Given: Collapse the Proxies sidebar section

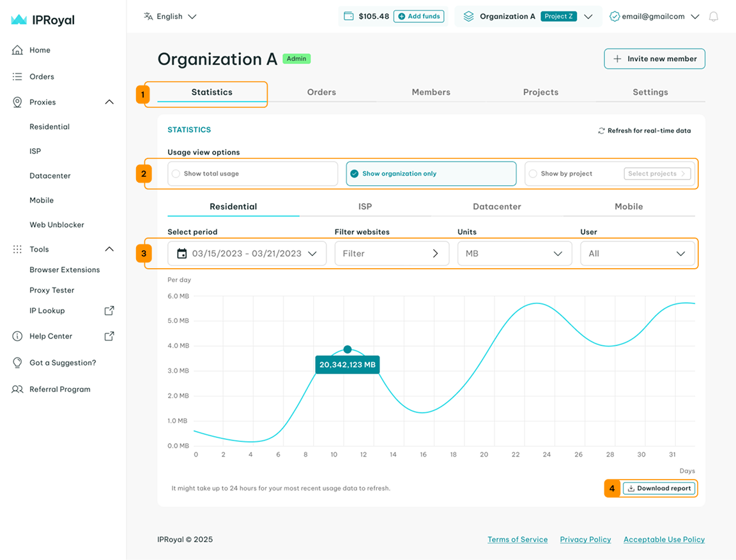Looking at the screenshot, I should pyautogui.click(x=109, y=102).
